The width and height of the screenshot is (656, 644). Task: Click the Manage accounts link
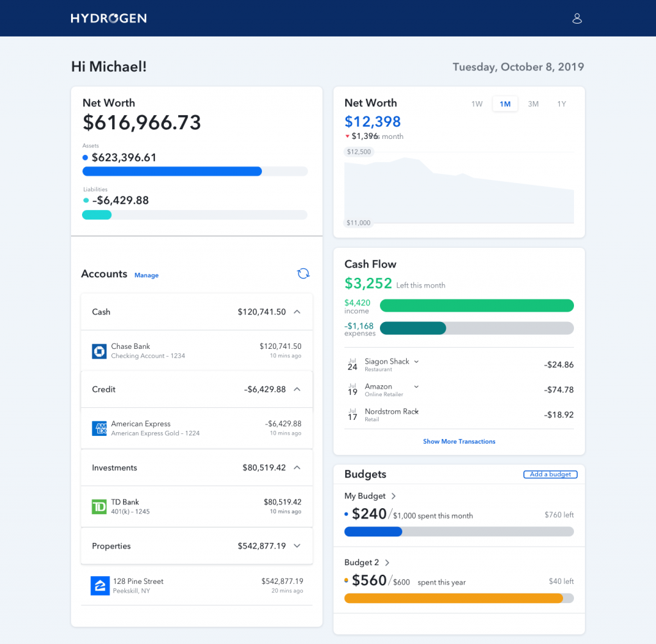tap(146, 275)
